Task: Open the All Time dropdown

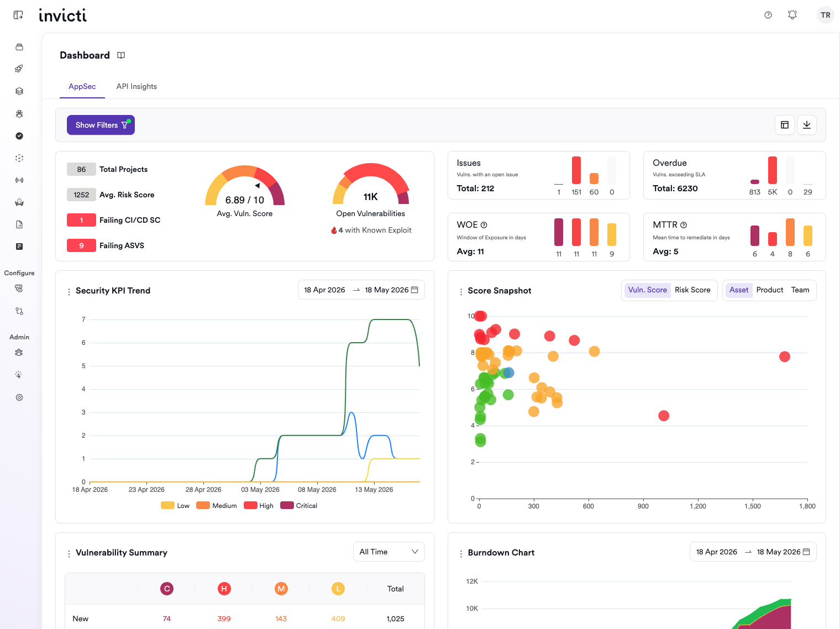Action: (x=389, y=552)
